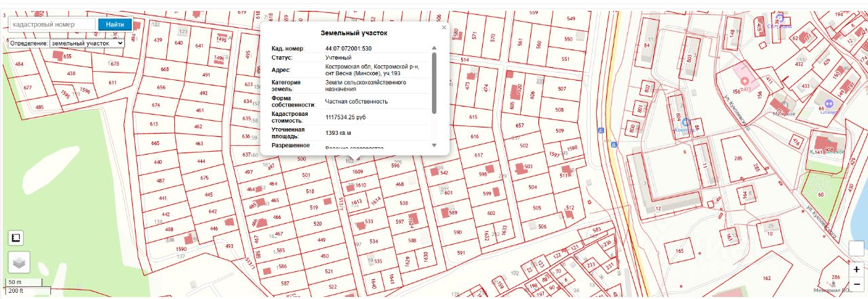The image size is (868, 299).
Task: Click parcel number 165
Action: (679, 251)
